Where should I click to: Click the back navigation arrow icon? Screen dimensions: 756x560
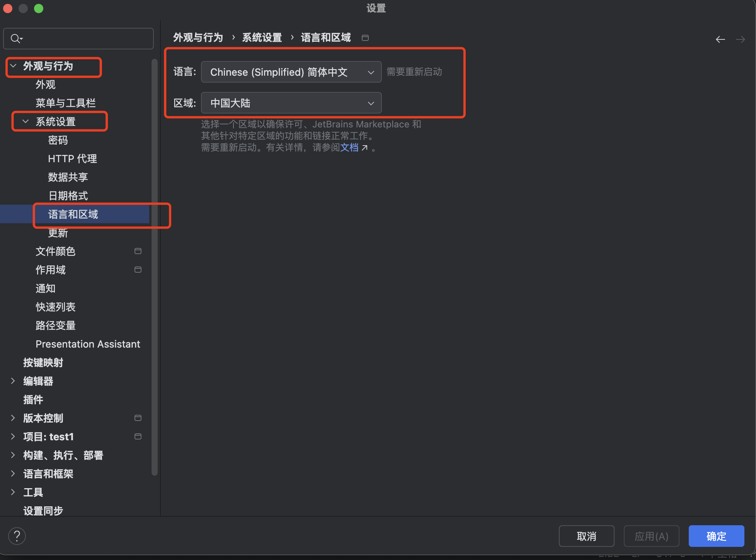[x=720, y=39]
